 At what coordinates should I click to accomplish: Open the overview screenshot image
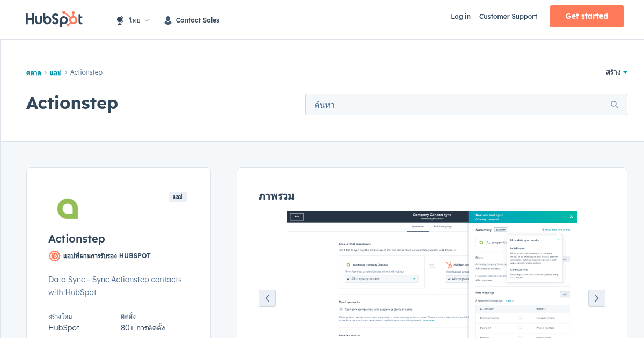[432, 274]
